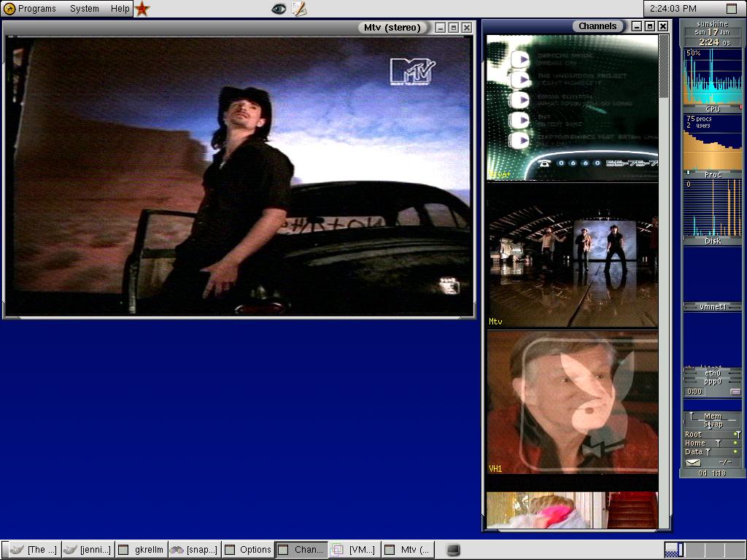
Task: Click the red star launcher icon
Action: point(142,9)
